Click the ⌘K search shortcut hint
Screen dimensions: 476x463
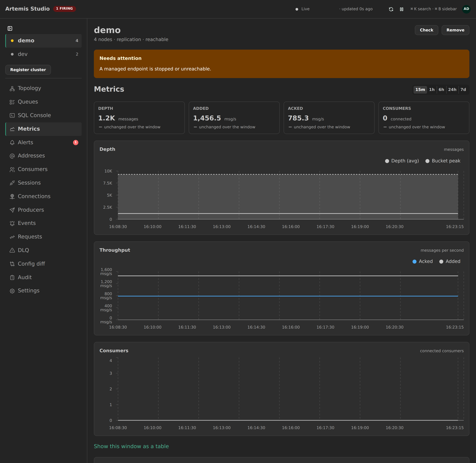tap(421, 9)
